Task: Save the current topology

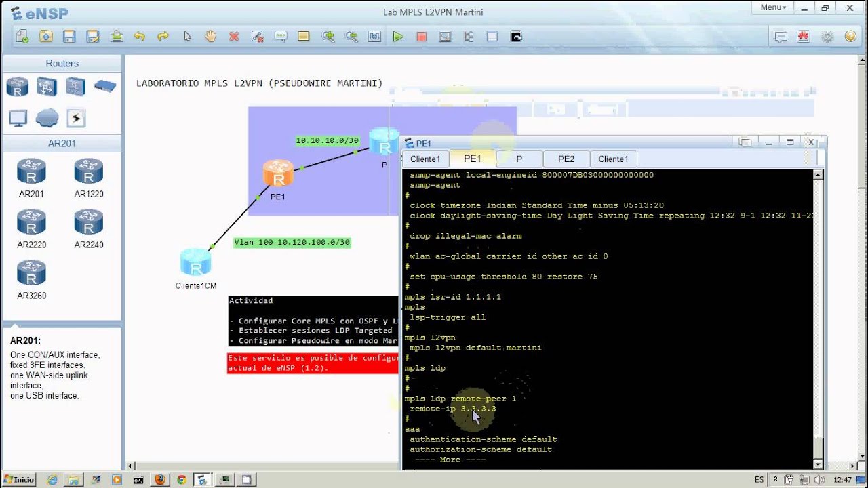Action: (69, 37)
